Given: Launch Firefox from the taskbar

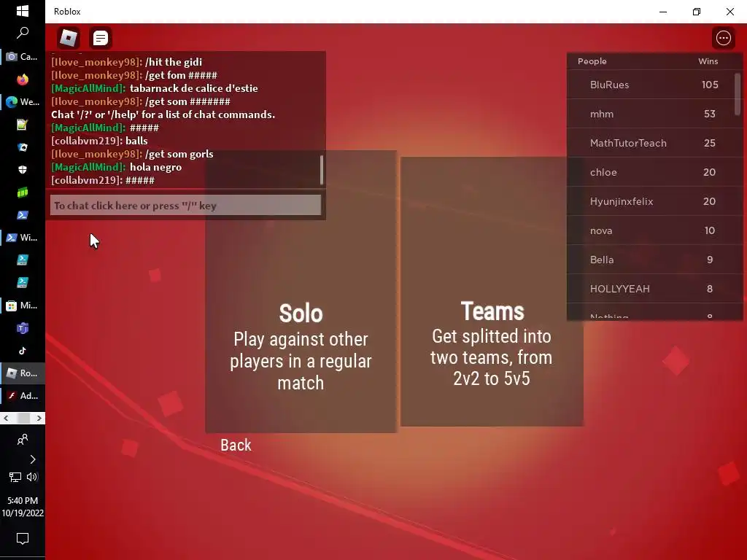Looking at the screenshot, I should click(x=23, y=79).
